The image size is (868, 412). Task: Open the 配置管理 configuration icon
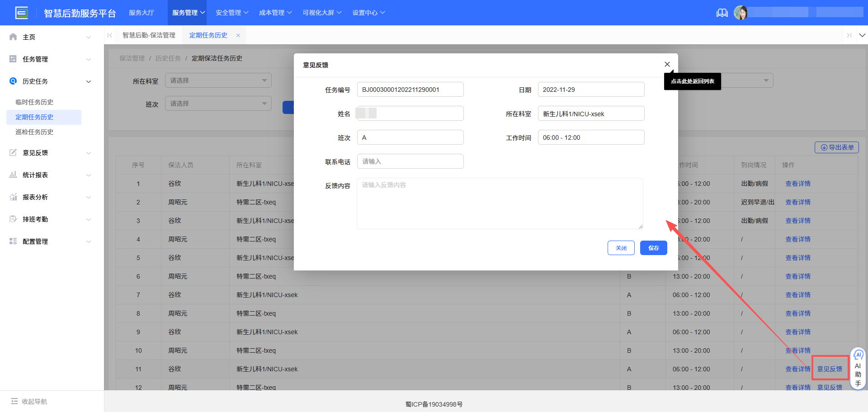pos(13,241)
